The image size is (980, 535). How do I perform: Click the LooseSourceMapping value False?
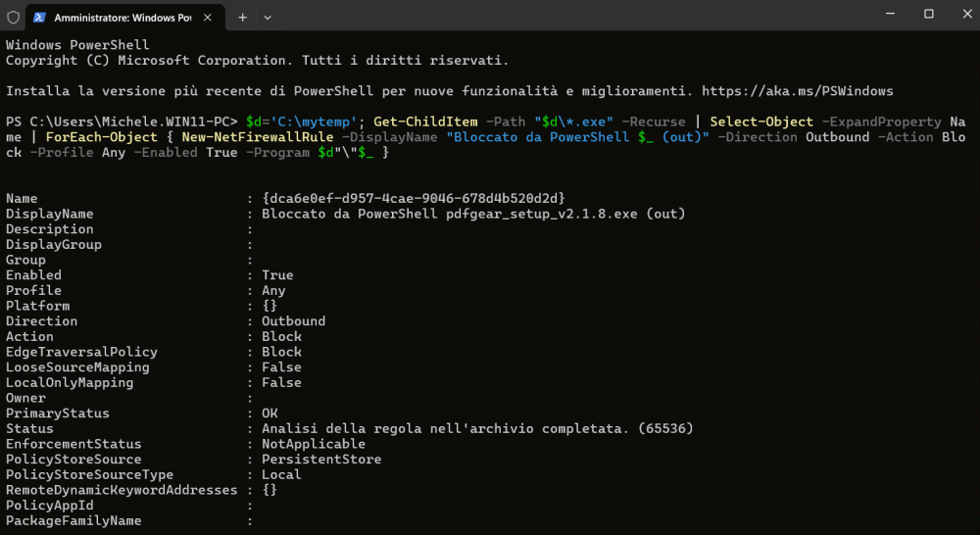[282, 366]
